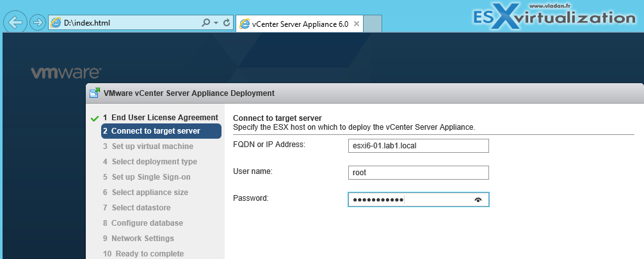Click the FQDN or IP Address field

[418, 146]
